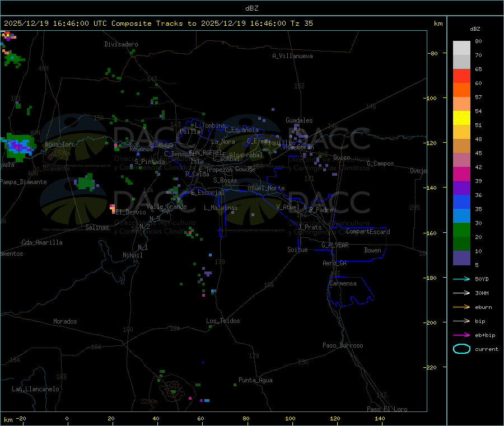The image size is (504, 426).
Task: Click the 'Nihuil' map label
Action: coord(133,255)
